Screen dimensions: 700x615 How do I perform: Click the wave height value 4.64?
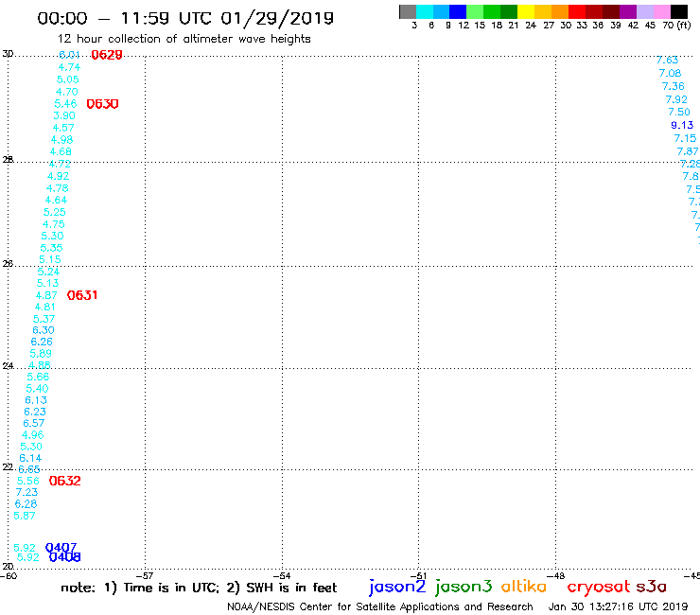[x=56, y=200]
